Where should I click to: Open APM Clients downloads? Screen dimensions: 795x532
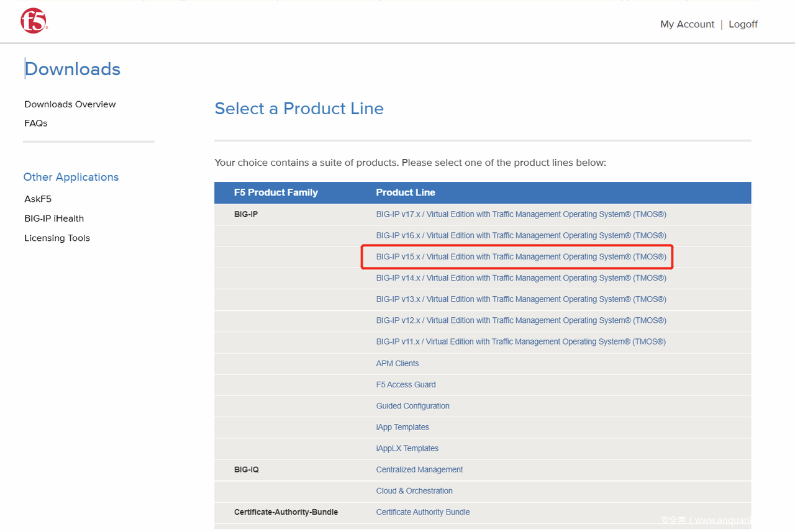pos(397,363)
